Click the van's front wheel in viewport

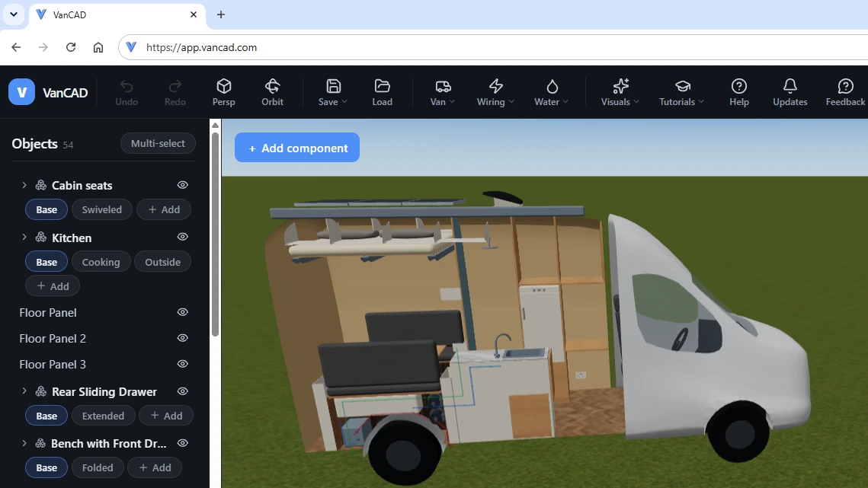[738, 432]
